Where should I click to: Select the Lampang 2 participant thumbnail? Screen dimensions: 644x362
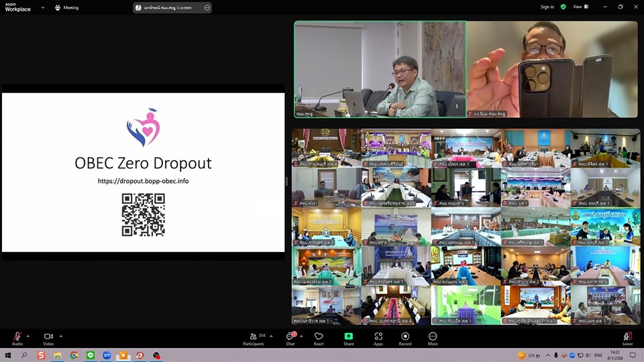[535, 266]
